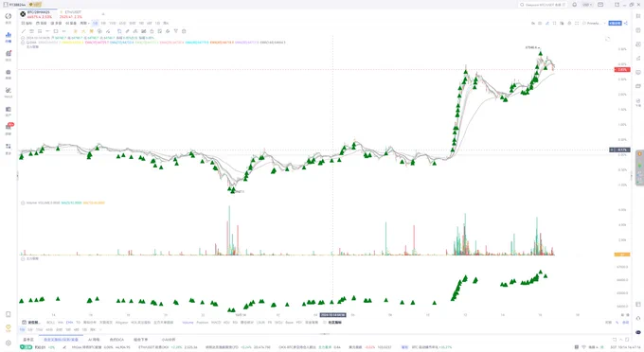
Task: Click the funnel filter icon in drawing toolbar
Action: point(176,31)
